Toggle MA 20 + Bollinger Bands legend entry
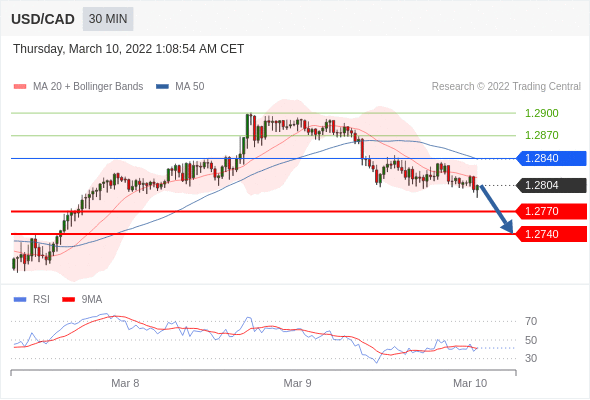590x400 pixels. click(x=78, y=87)
